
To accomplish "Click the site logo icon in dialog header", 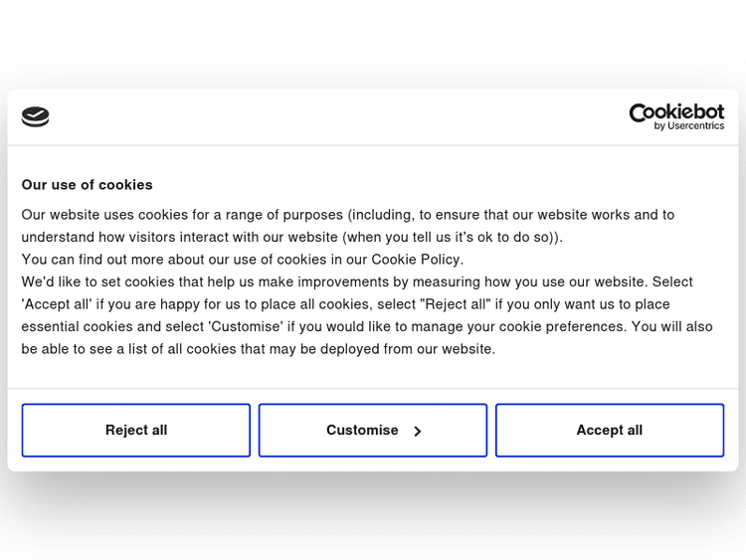I will pos(36,117).
